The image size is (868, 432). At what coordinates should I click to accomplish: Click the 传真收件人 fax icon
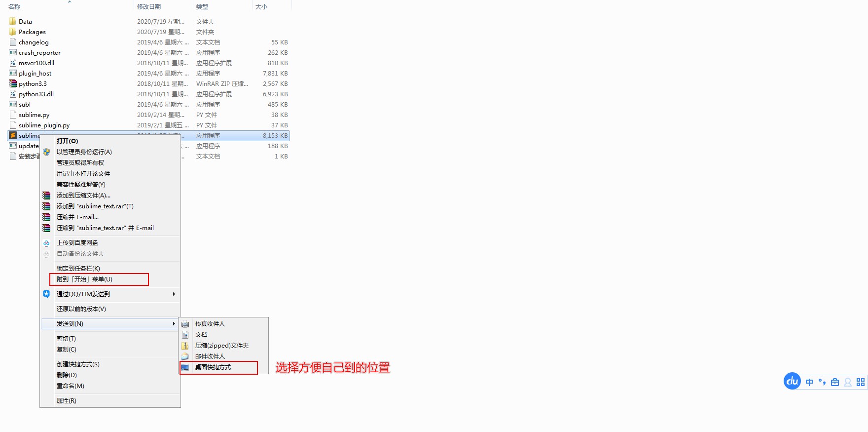[x=185, y=324]
